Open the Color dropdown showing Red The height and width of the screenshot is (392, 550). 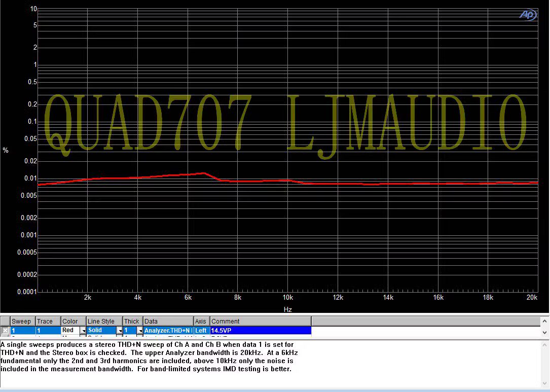point(84,331)
